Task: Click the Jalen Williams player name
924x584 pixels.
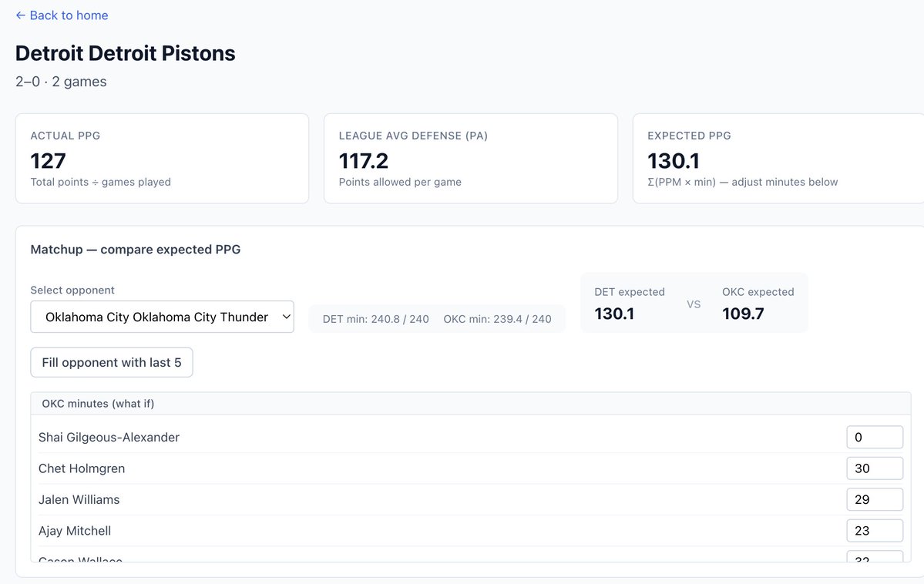Action: pos(79,500)
